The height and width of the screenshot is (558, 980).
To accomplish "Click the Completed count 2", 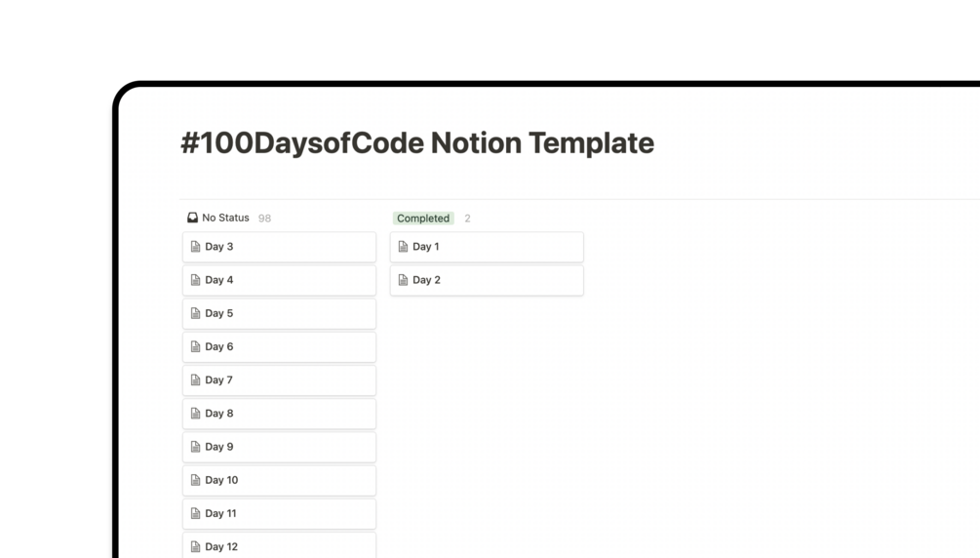I will (467, 219).
